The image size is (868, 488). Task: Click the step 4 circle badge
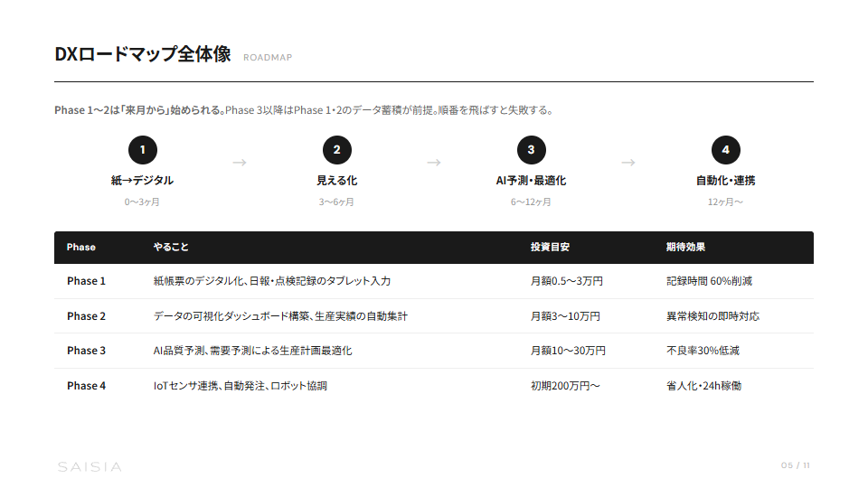(x=725, y=150)
